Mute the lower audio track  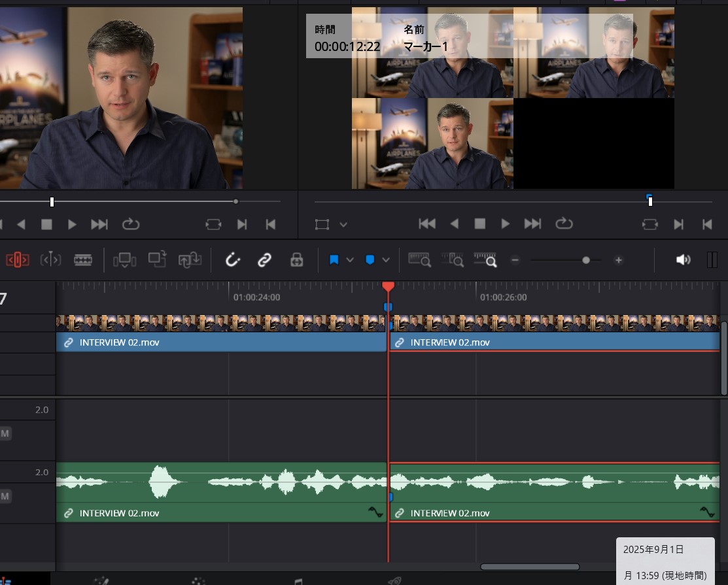click(5, 496)
